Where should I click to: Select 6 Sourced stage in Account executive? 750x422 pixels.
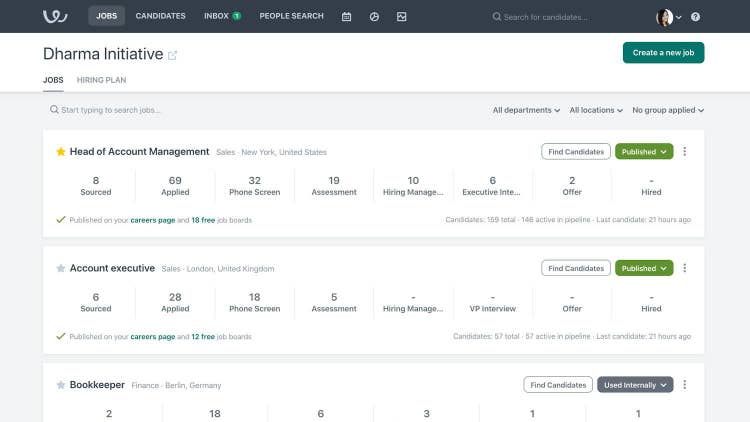[x=96, y=302]
